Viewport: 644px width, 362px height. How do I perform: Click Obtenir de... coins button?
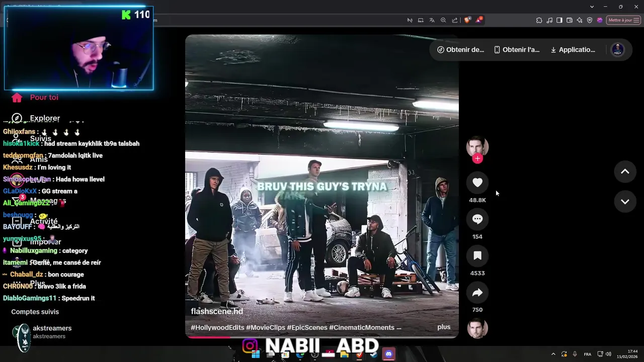460,50
